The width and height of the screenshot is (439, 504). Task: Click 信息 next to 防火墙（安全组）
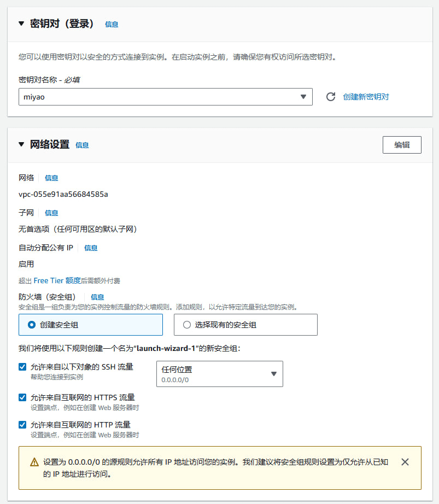click(x=97, y=296)
